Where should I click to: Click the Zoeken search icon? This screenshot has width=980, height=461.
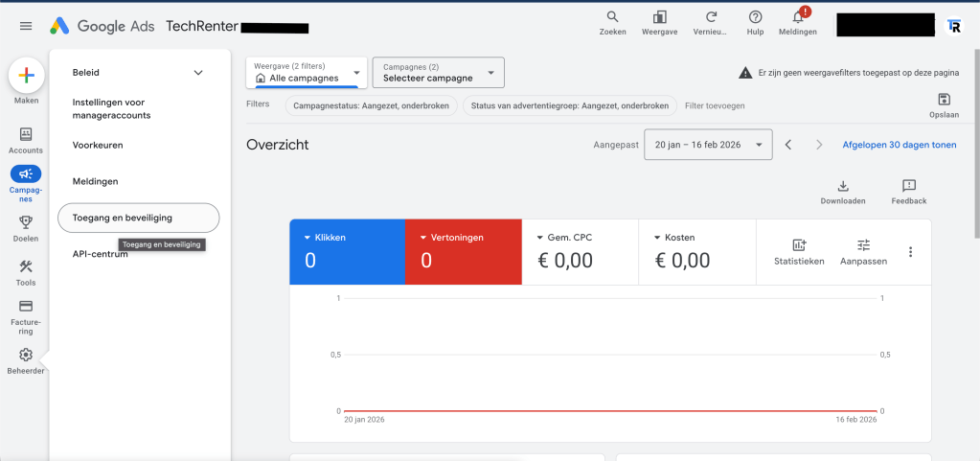612,18
